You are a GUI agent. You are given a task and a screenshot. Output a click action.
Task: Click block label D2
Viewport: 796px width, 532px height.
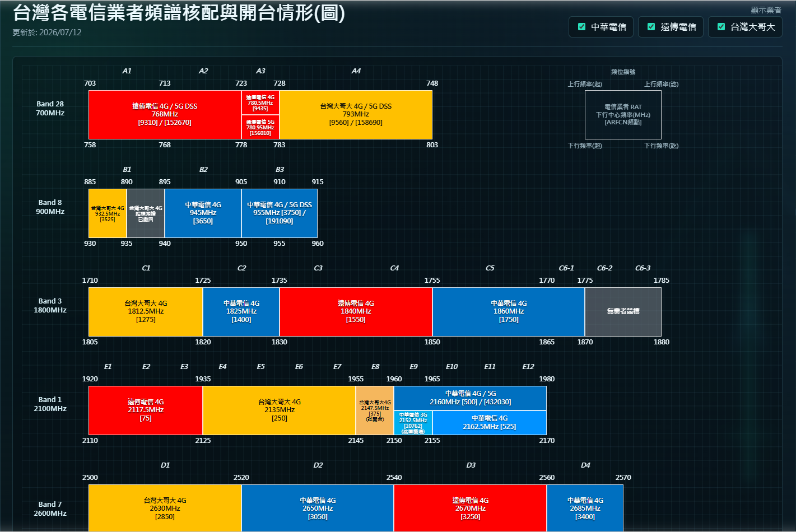(318, 465)
